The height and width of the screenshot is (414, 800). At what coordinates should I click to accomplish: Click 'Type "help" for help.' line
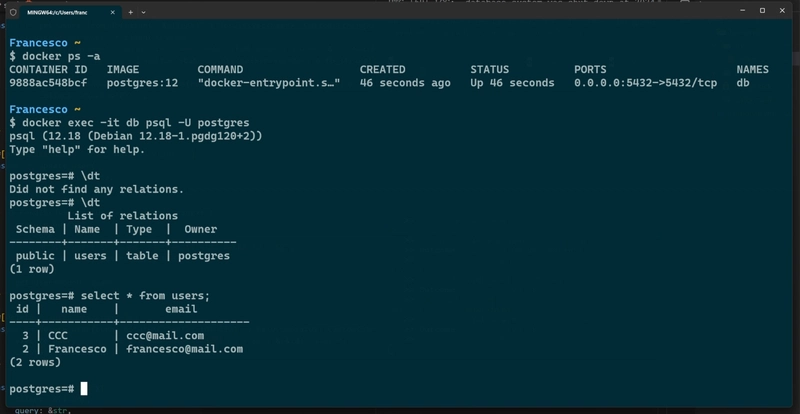77,150
